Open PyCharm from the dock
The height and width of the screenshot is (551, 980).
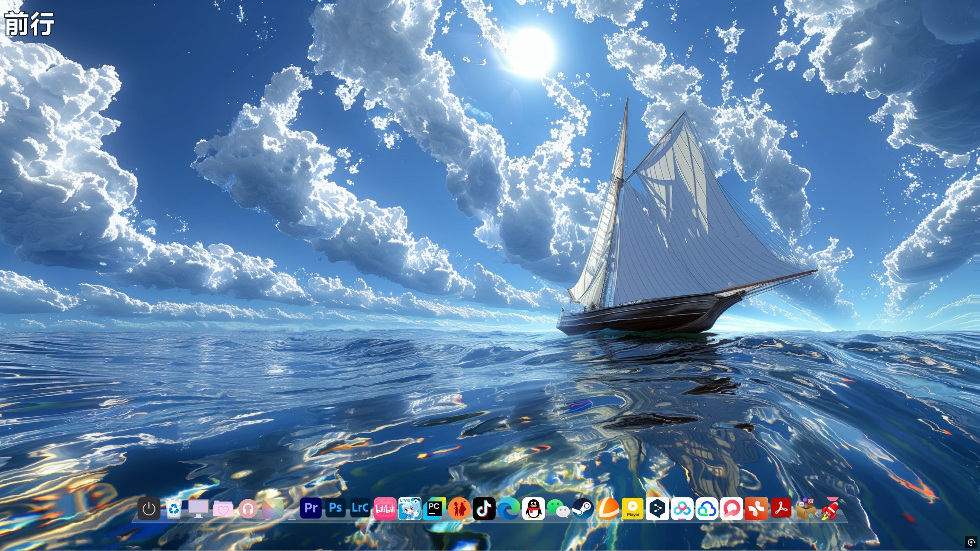pyautogui.click(x=434, y=509)
